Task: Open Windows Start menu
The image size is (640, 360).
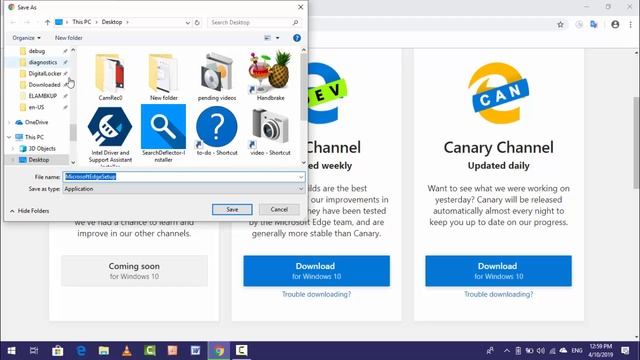Action: (x=11, y=351)
